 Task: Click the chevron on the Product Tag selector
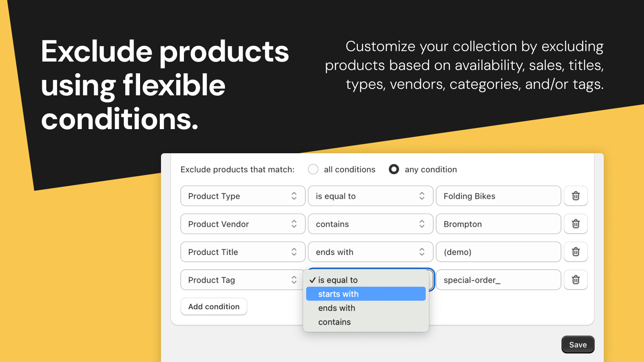click(295, 280)
